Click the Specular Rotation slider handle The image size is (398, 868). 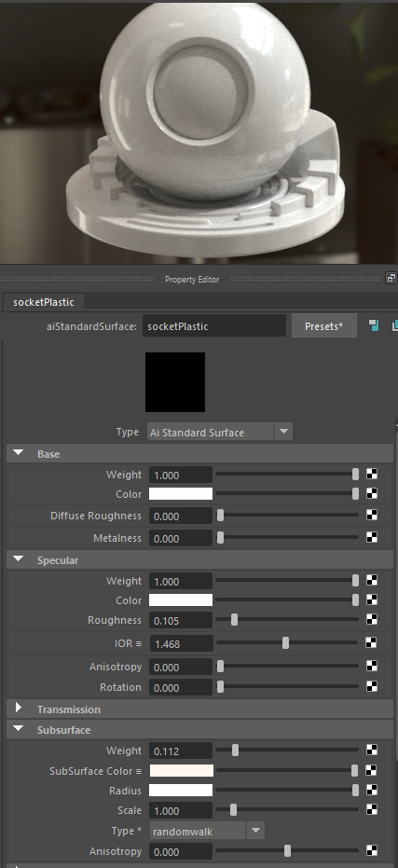coord(220,687)
